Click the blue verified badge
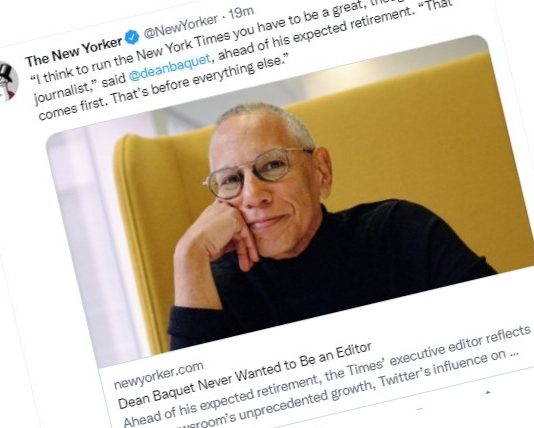 [133, 37]
